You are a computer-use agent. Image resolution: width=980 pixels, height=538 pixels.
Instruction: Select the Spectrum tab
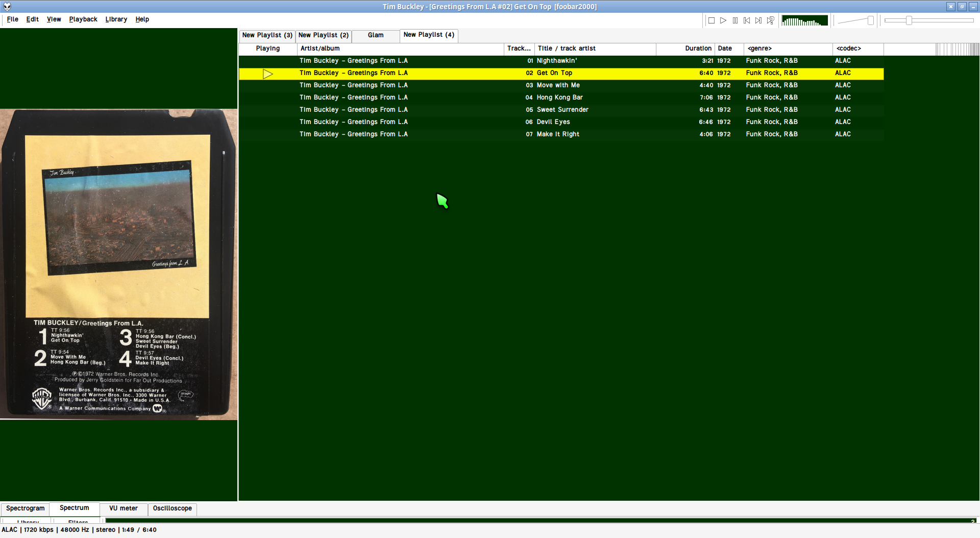[75, 508]
